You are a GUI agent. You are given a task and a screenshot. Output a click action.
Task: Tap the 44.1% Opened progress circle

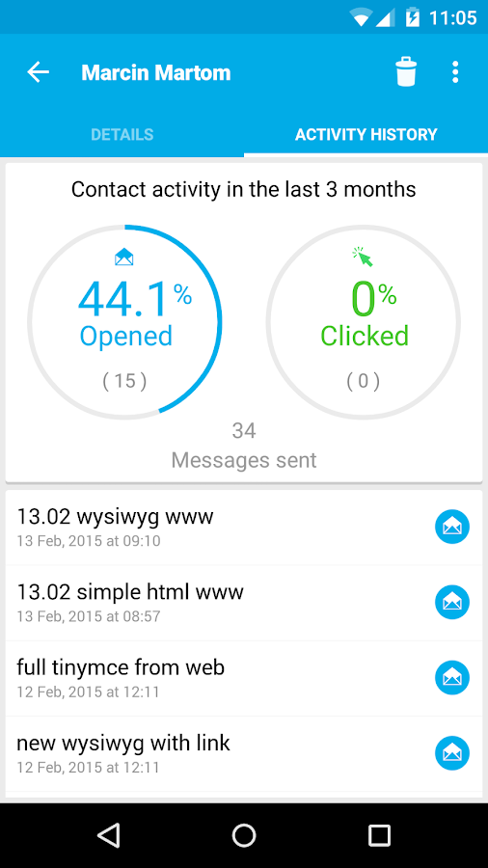[x=124, y=321]
